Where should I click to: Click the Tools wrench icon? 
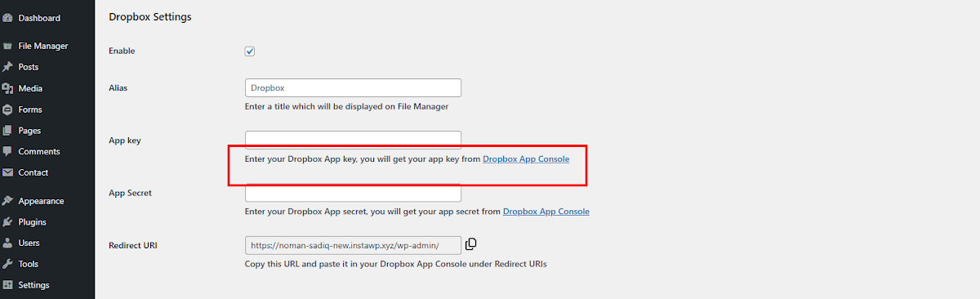(7, 265)
